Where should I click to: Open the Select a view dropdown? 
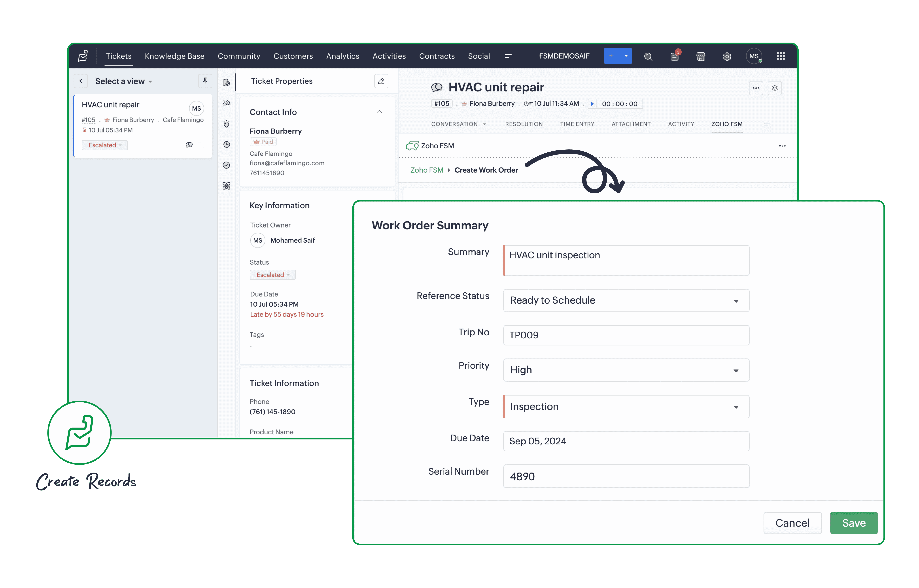pyautogui.click(x=124, y=81)
